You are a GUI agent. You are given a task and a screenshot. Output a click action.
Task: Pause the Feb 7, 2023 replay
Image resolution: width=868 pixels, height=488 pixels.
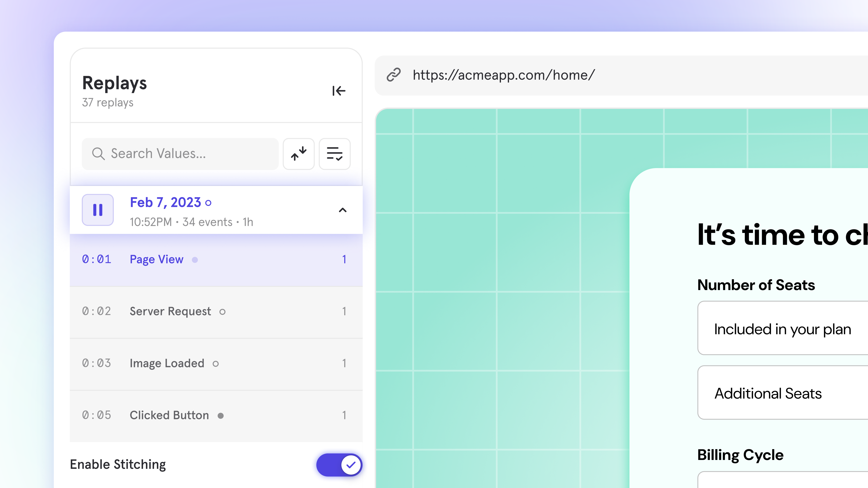click(98, 210)
